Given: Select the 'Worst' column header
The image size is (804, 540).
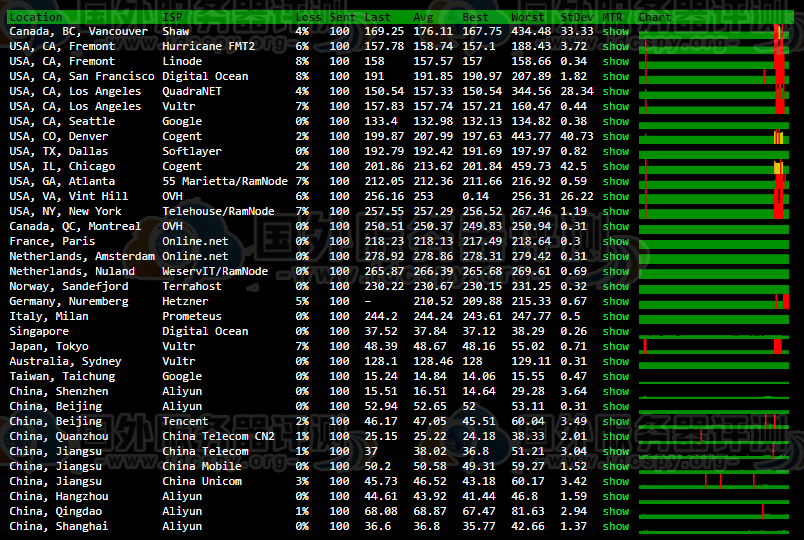Looking at the screenshot, I should click(528, 17).
